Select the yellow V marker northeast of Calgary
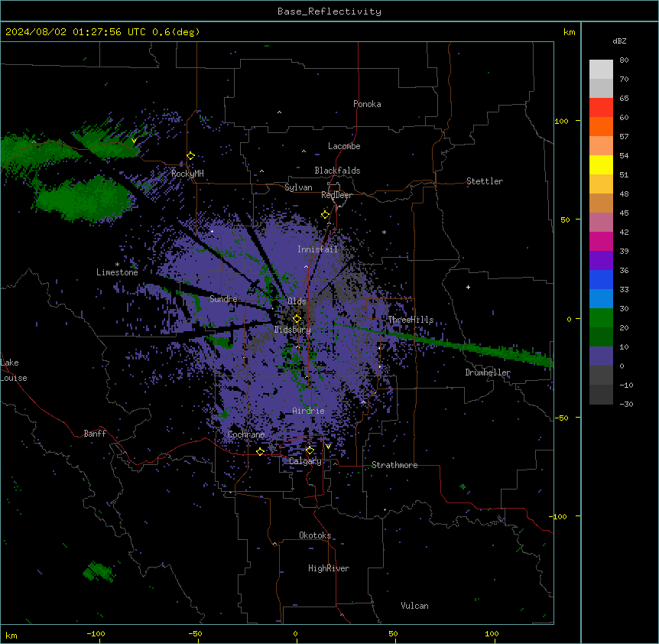This screenshot has height=644, width=659. (x=328, y=447)
